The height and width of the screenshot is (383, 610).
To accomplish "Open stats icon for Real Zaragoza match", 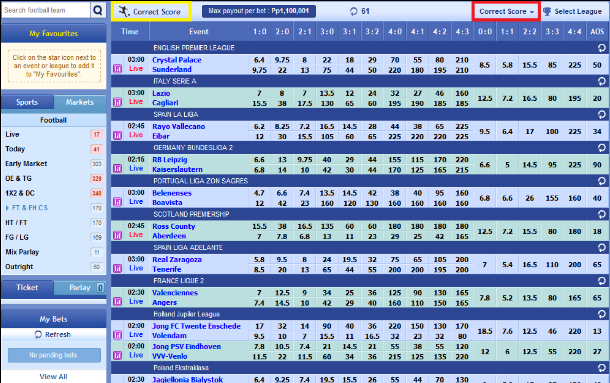I will tap(117, 269).
